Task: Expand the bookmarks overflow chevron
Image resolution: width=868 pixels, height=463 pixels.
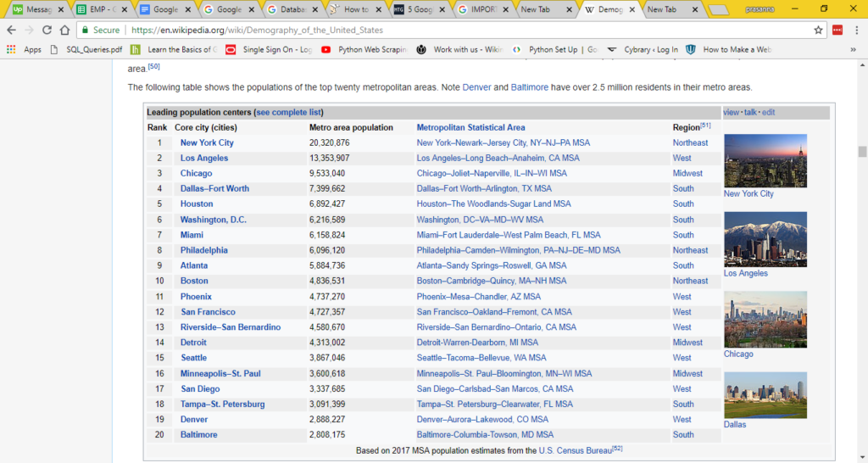Action: (854, 49)
